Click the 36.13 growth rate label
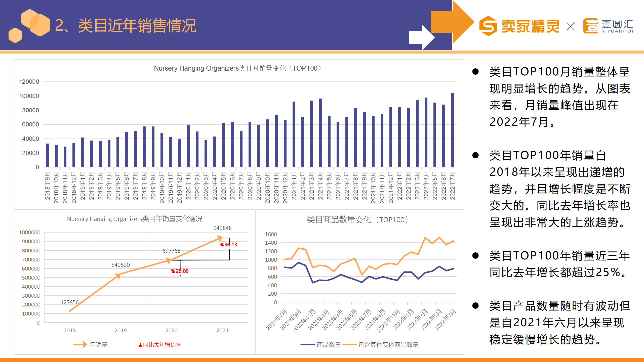Viewport: 644px width, 362px height. pos(228,245)
